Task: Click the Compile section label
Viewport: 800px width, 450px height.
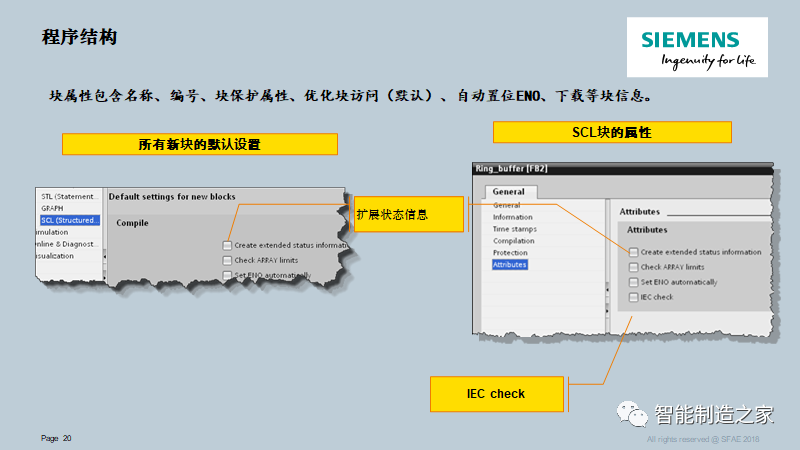Action: pos(132,223)
